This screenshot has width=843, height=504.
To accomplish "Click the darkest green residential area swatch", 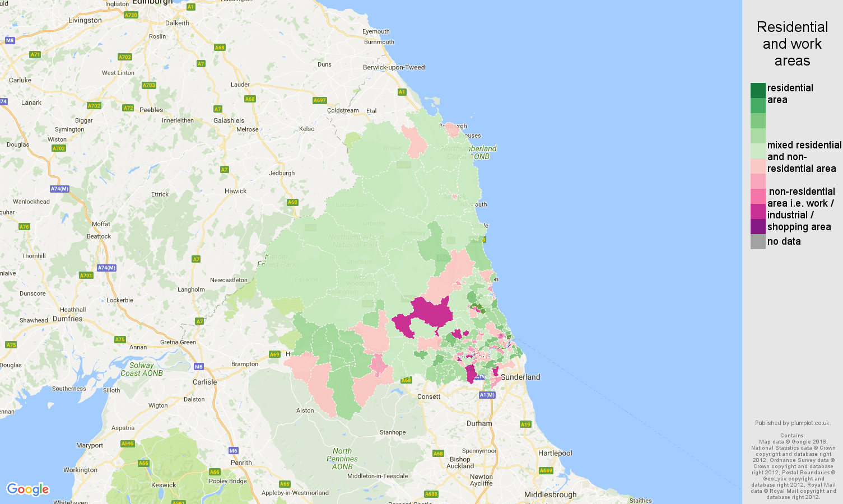I will 758,90.
